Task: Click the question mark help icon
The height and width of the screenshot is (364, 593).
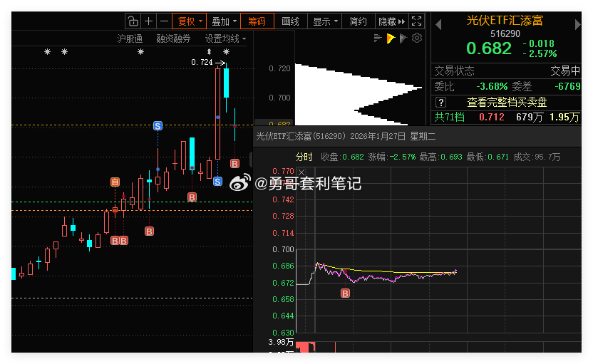Action: (440, 103)
